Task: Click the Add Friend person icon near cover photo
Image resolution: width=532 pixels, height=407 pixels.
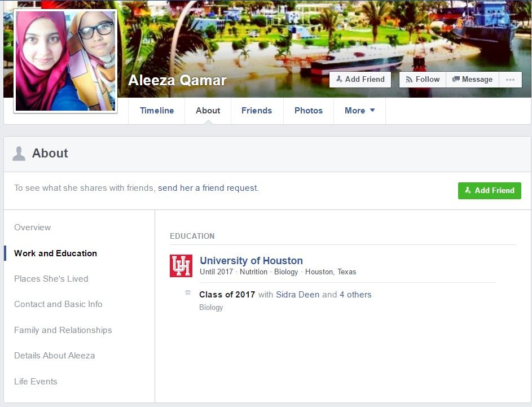Action: click(x=340, y=79)
